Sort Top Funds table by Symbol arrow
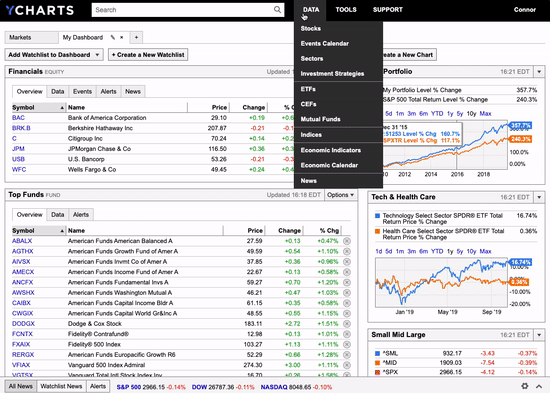 click(x=62, y=231)
